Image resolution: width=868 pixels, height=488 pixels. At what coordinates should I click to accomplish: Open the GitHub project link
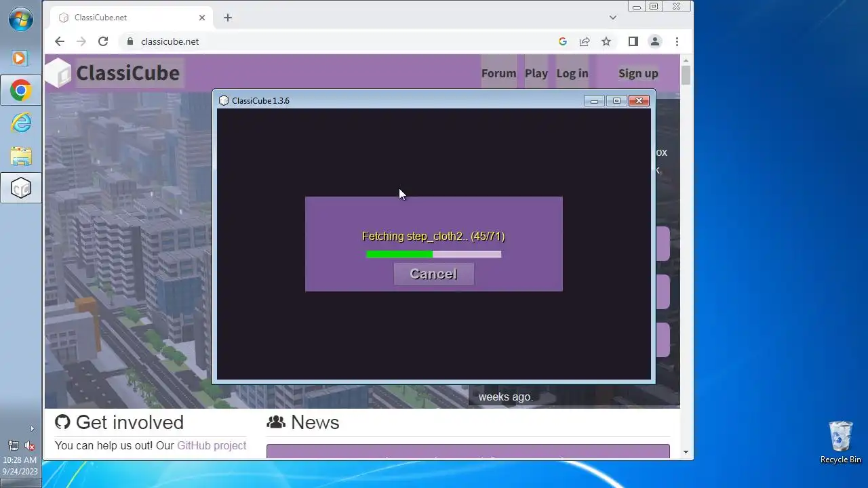[x=212, y=445]
